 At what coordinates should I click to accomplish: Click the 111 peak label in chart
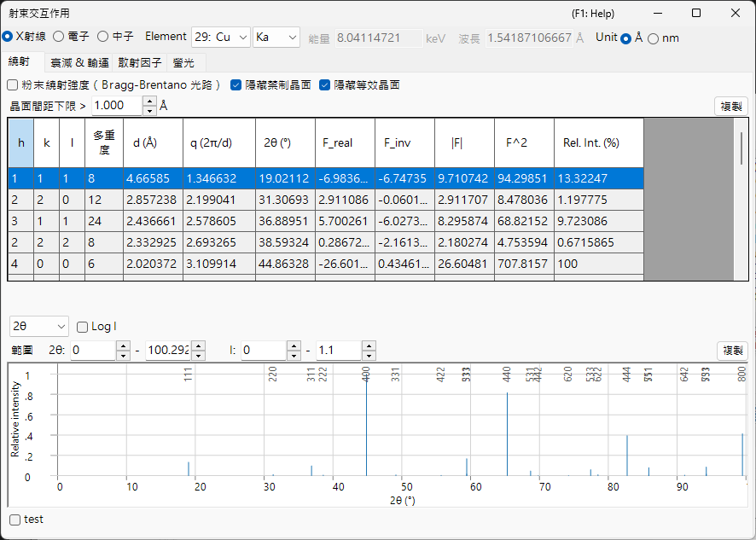[188, 375]
